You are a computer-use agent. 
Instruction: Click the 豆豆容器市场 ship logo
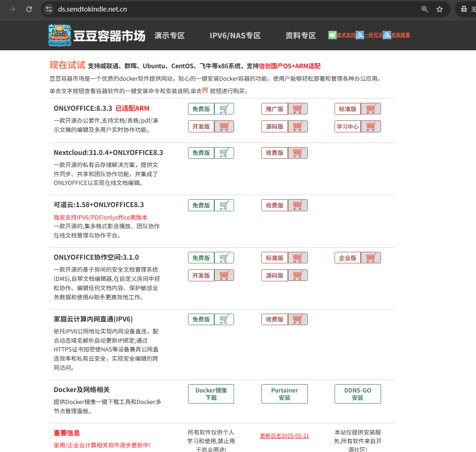click(60, 35)
